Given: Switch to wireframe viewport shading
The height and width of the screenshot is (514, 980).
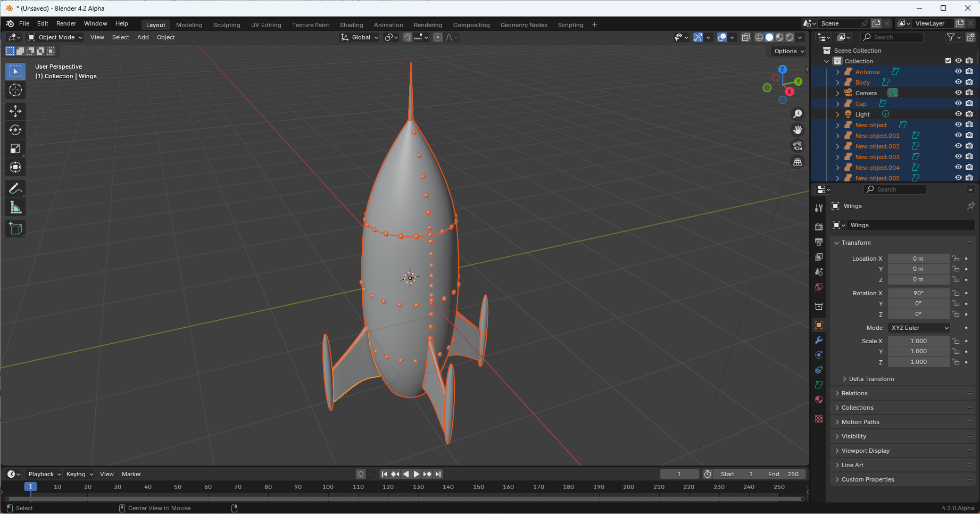Looking at the screenshot, I should pyautogui.click(x=759, y=37).
